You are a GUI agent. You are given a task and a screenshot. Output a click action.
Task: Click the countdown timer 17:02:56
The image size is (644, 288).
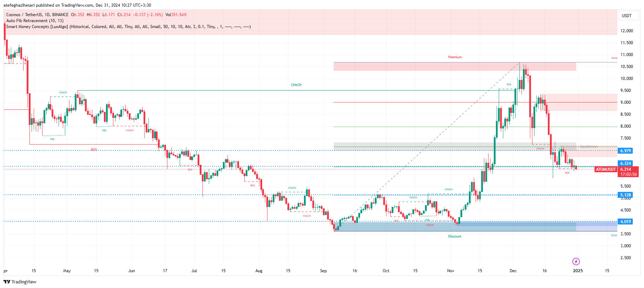(628, 174)
